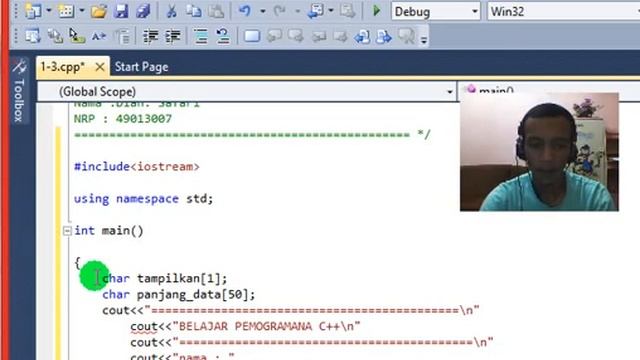
Task: Open the Navigate Backward dropdown arrow
Action: (331, 11)
